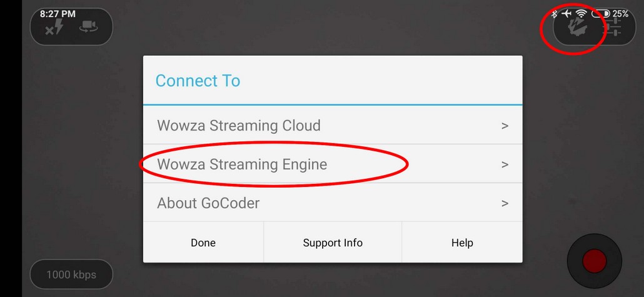
Task: Click the Help button
Action: point(462,243)
